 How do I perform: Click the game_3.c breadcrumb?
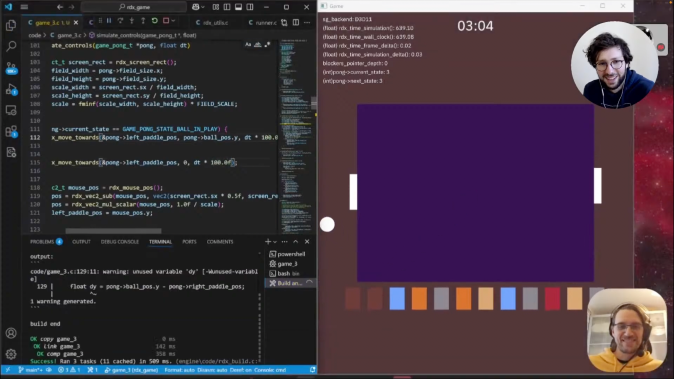[66, 35]
